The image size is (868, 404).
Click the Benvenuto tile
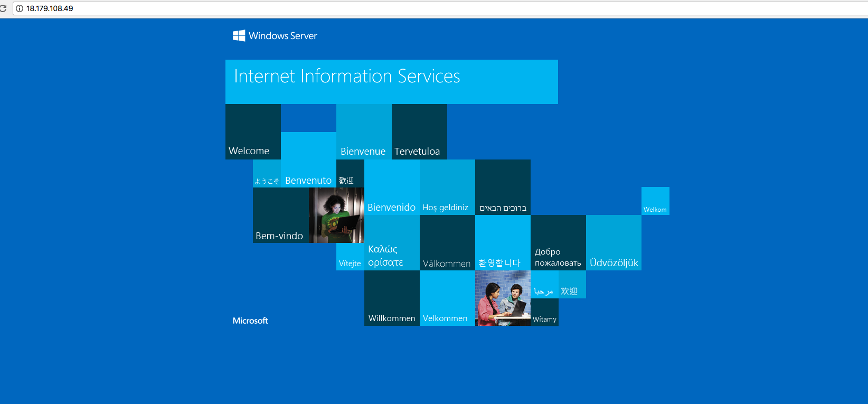[308, 159]
